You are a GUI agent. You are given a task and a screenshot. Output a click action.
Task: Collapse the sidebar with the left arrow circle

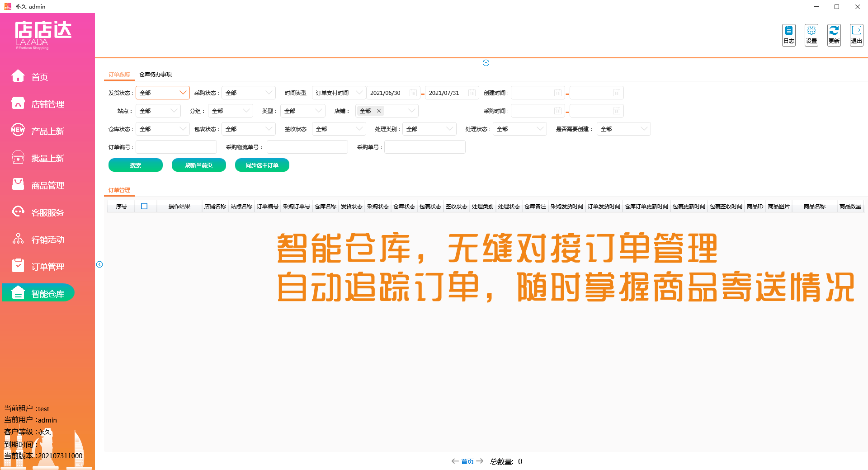click(99, 264)
